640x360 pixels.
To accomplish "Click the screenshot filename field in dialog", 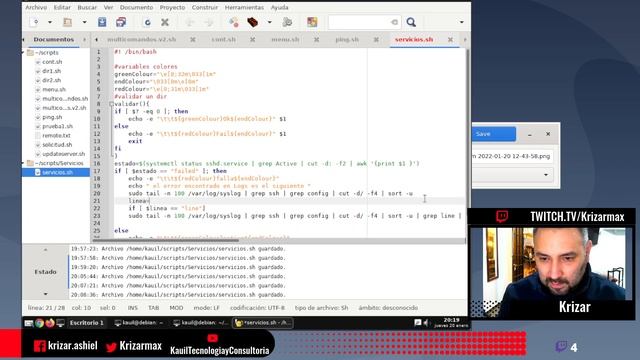I will point(513,156).
